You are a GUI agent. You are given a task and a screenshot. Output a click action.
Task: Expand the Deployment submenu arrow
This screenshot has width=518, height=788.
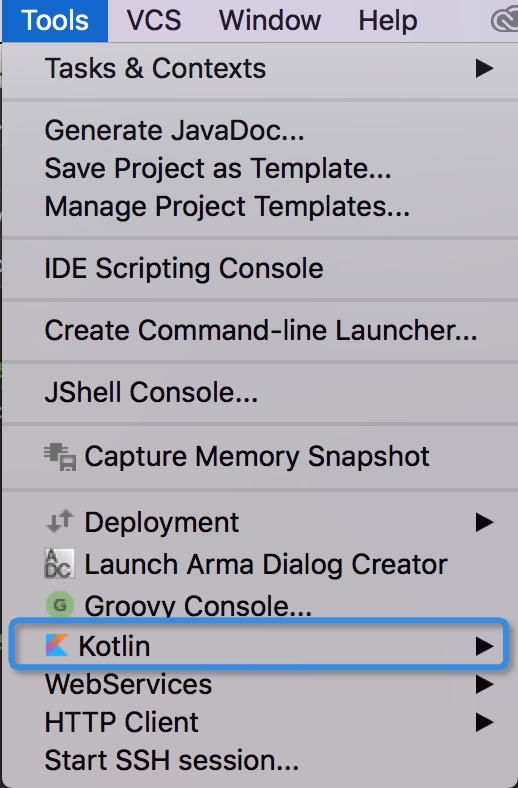coord(484,522)
